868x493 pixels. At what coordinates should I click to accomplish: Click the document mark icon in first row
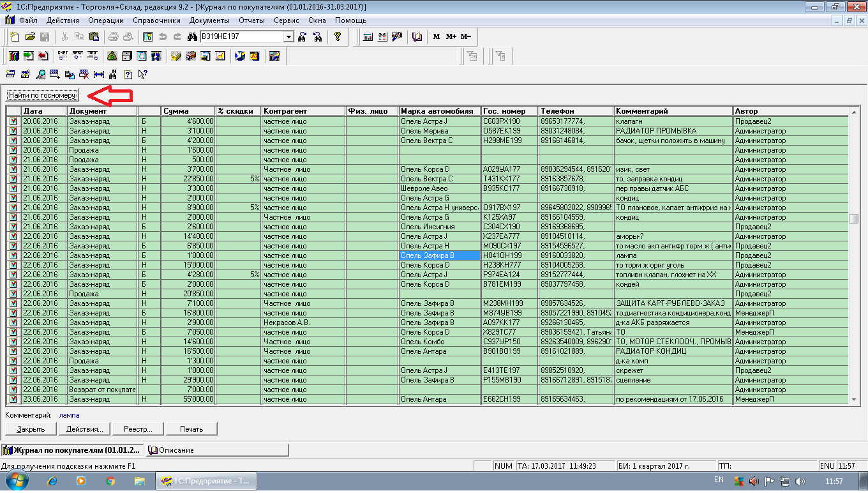click(x=13, y=121)
